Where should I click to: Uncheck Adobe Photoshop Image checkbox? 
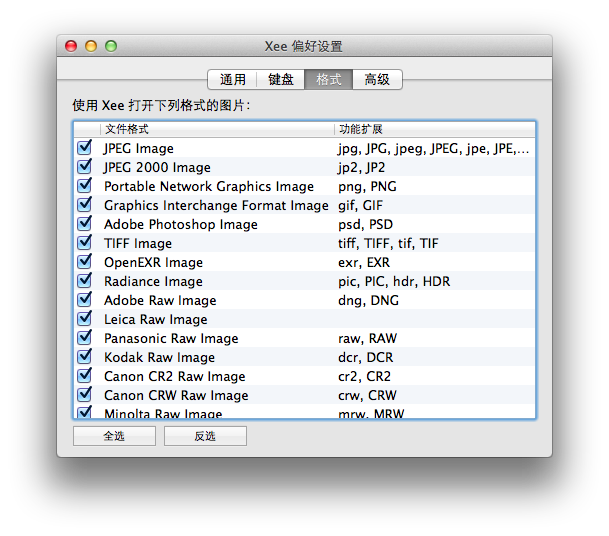tap(84, 224)
